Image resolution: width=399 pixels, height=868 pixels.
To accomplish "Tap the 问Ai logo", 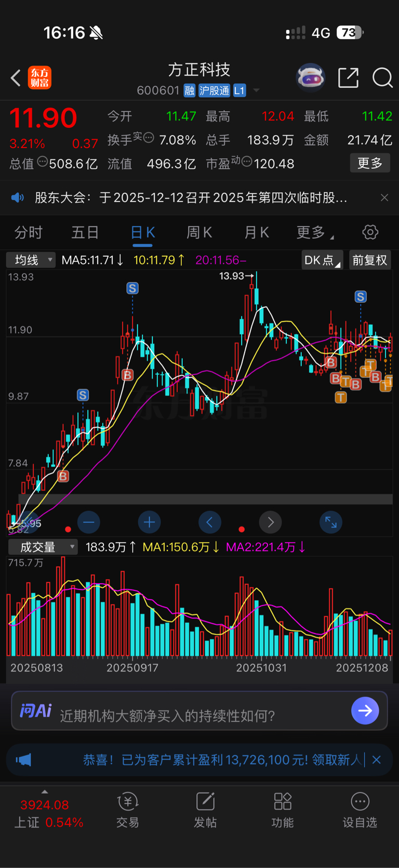I will point(35,710).
